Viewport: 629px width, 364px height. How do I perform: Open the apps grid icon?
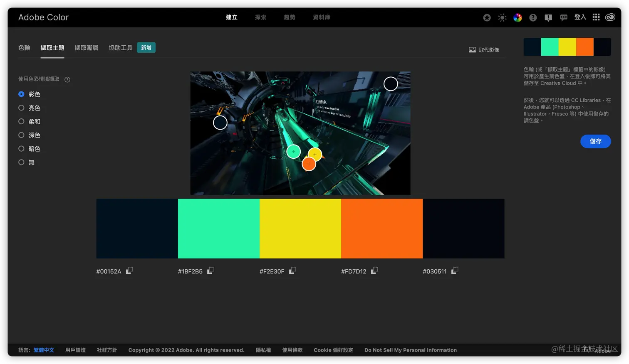596,17
